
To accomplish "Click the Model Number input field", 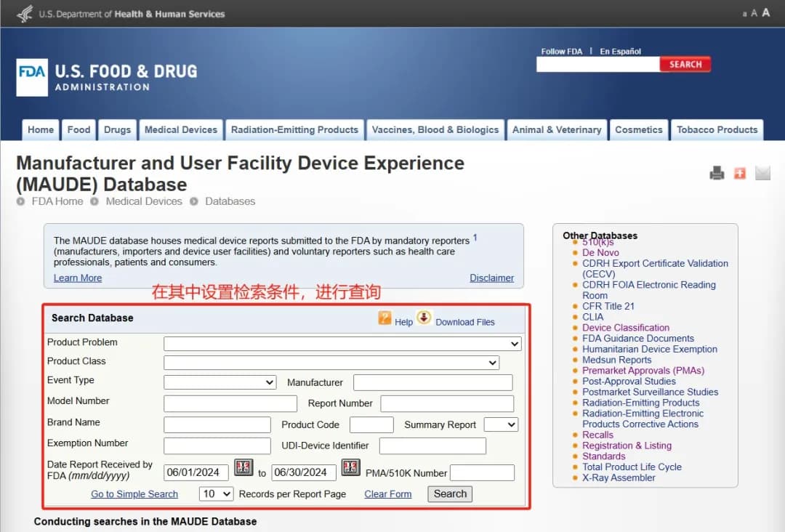I will tap(230, 403).
